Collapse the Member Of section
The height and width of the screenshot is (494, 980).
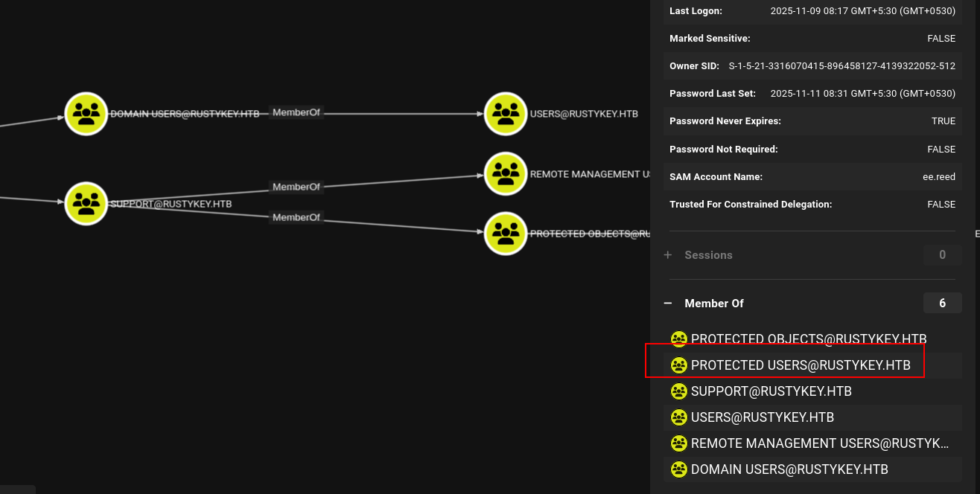(668, 304)
